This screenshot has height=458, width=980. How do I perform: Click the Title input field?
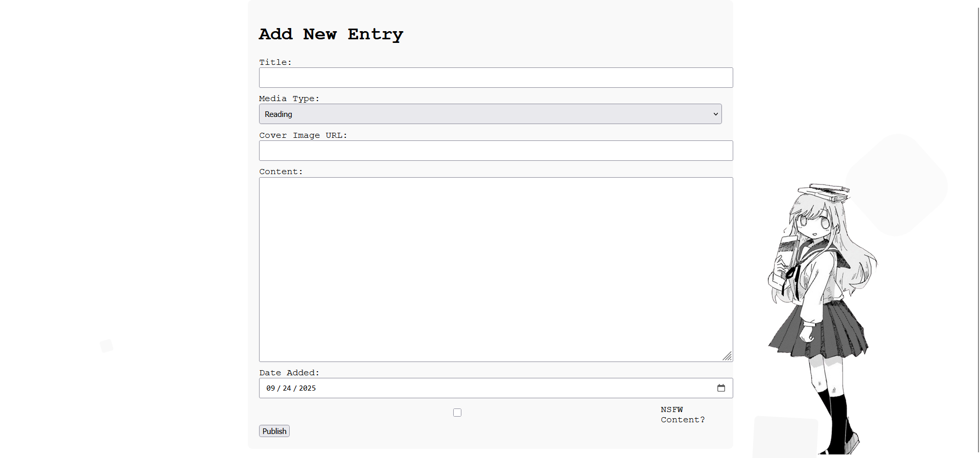point(496,78)
